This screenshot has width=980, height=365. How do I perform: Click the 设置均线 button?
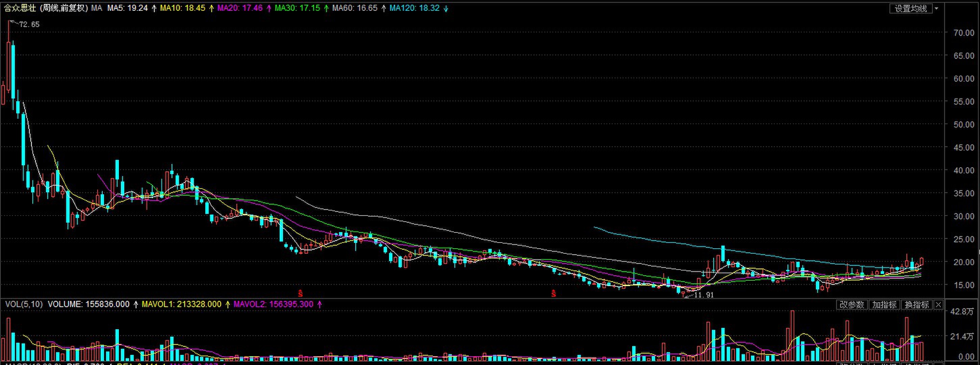point(911,8)
